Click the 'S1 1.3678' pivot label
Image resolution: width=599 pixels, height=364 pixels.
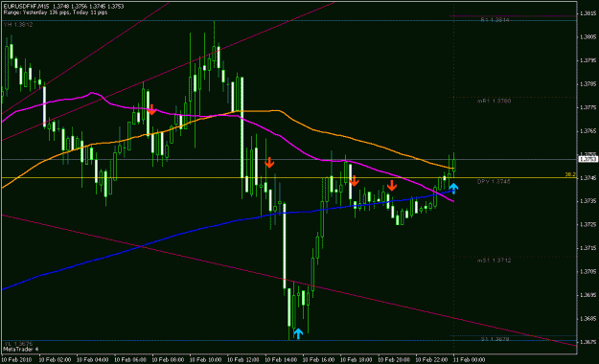(495, 339)
